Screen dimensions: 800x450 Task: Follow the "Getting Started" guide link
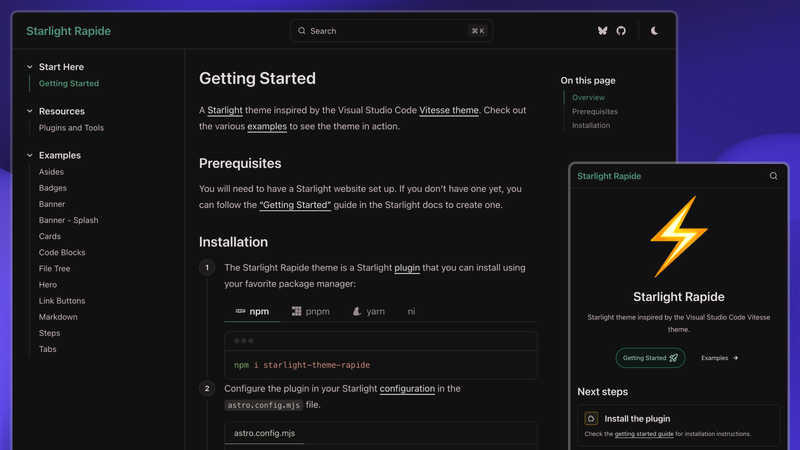tap(295, 205)
